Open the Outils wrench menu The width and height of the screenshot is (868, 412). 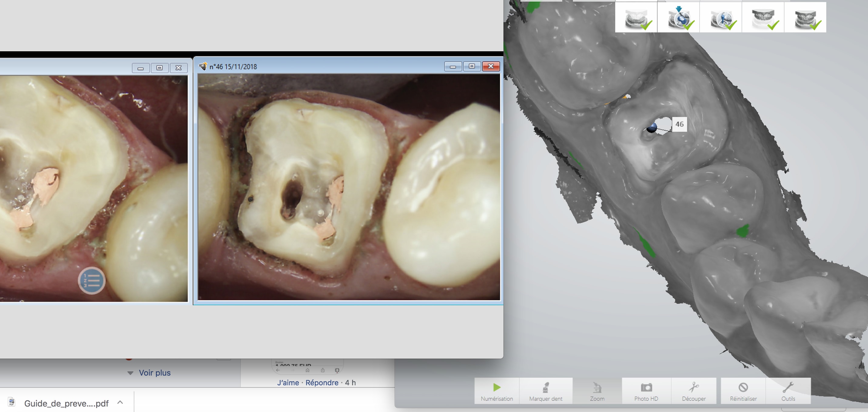[x=788, y=391]
